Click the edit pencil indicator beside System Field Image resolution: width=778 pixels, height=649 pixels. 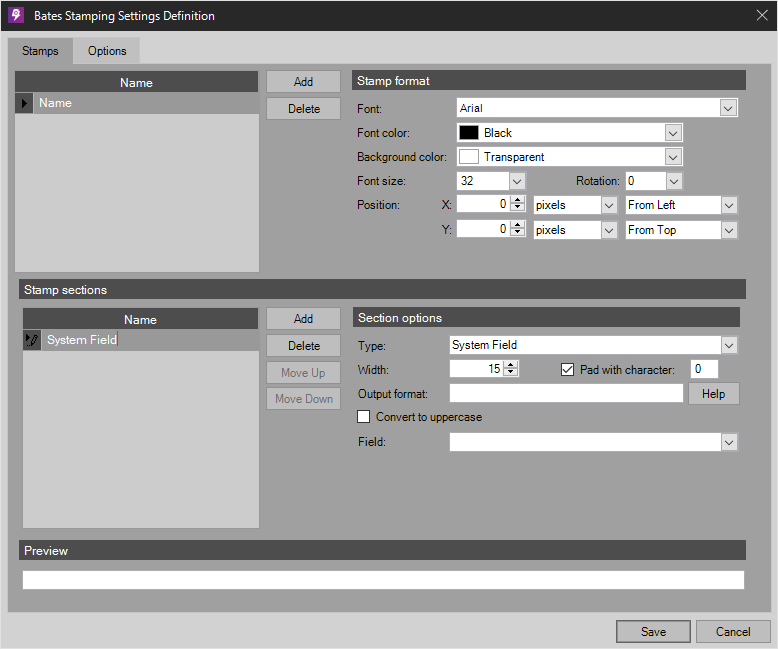click(32, 340)
